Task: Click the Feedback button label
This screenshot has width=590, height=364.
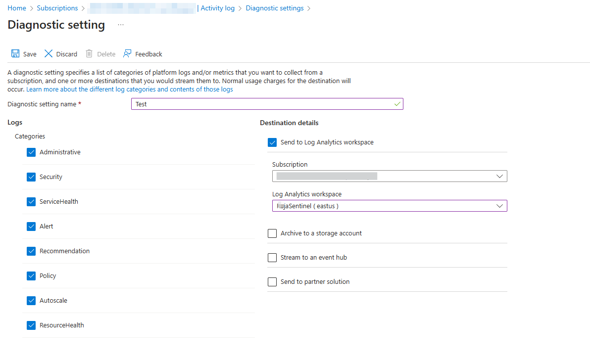Action: pyautogui.click(x=148, y=54)
